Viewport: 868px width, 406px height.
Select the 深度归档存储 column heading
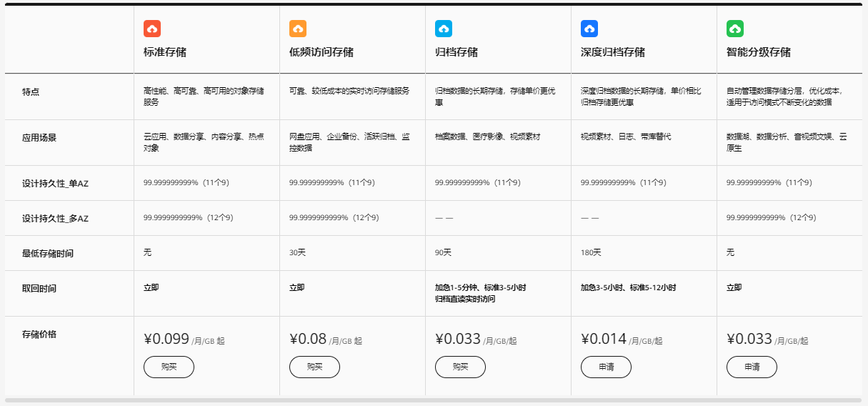[613, 52]
